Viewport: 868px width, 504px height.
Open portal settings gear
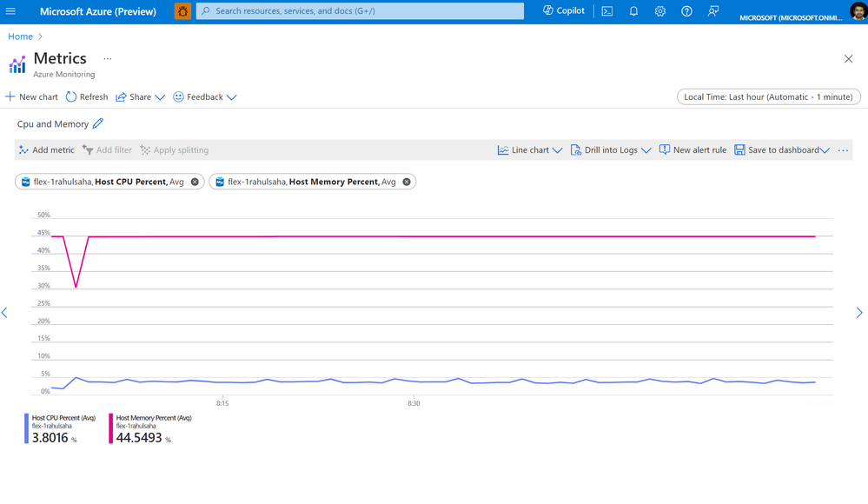[659, 11]
